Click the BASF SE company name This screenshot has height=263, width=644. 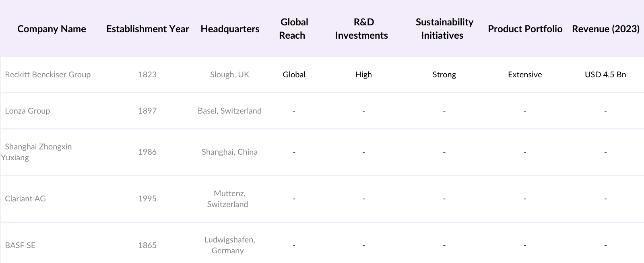click(20, 245)
